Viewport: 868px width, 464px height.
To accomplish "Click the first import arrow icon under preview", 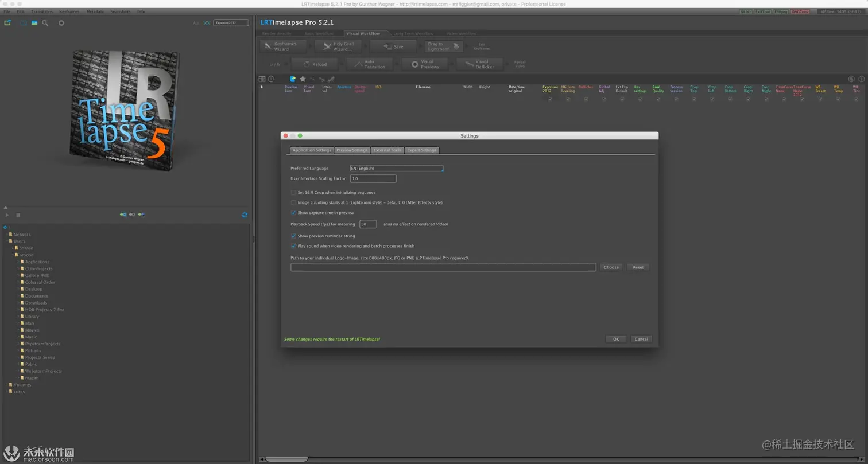I will (123, 215).
